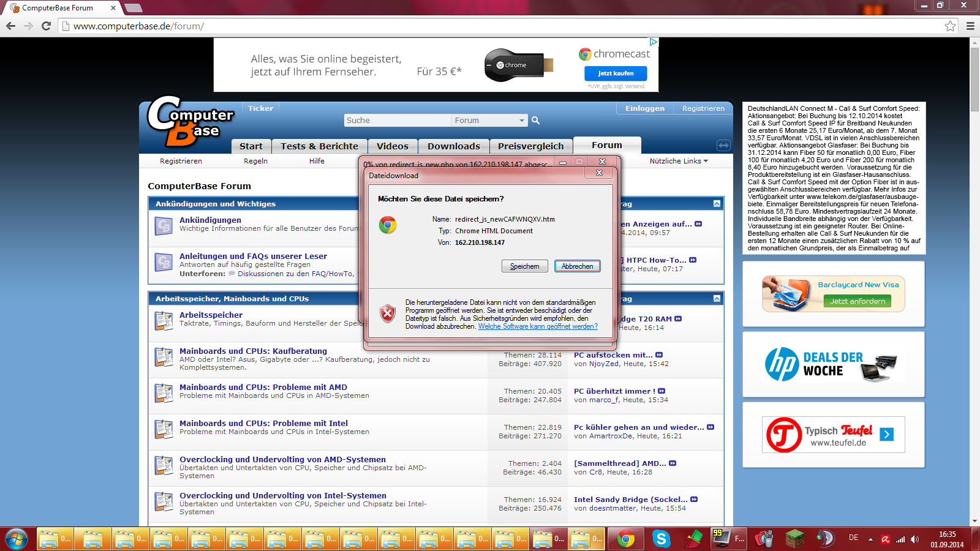This screenshot has height=551, width=980.
Task: Click the Arbeitsspeicher forum icon
Action: [x=164, y=321]
